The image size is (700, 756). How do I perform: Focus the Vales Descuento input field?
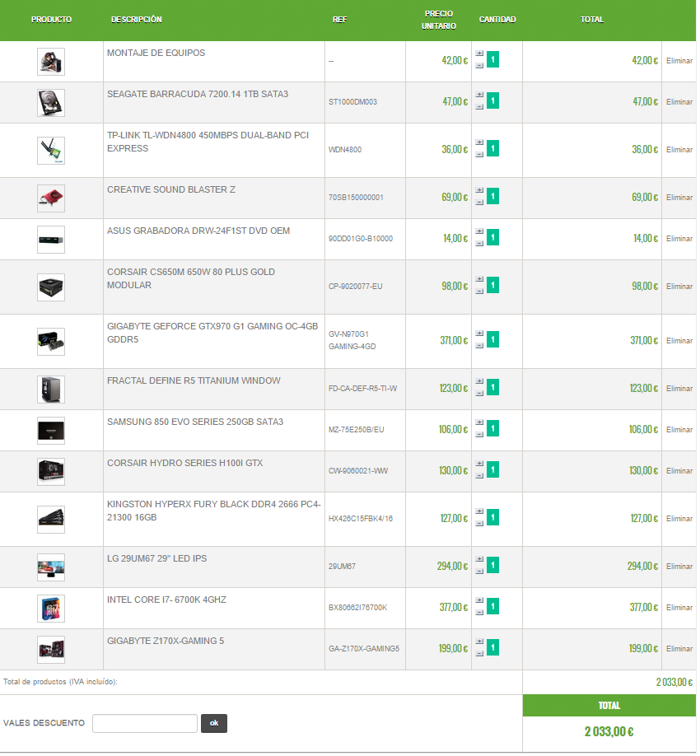pyautogui.click(x=145, y=723)
